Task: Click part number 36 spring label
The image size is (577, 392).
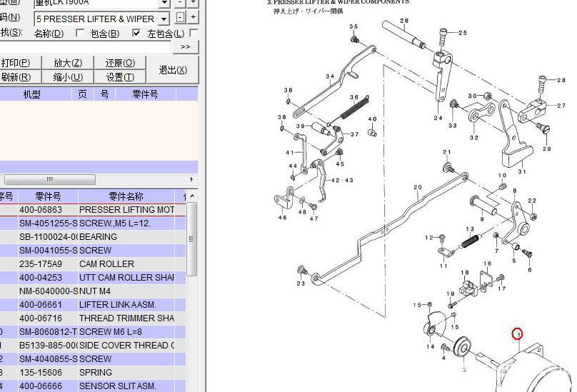Action: click(x=354, y=98)
